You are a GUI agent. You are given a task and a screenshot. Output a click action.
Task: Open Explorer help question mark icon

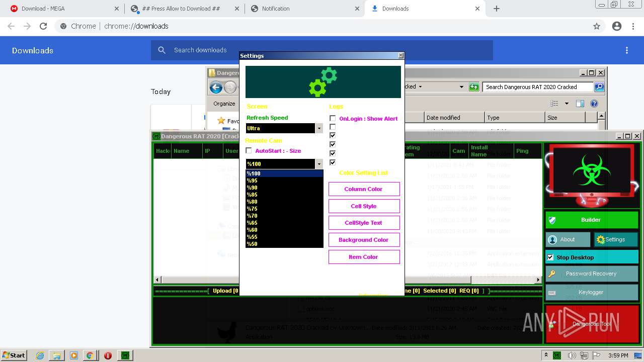click(594, 104)
